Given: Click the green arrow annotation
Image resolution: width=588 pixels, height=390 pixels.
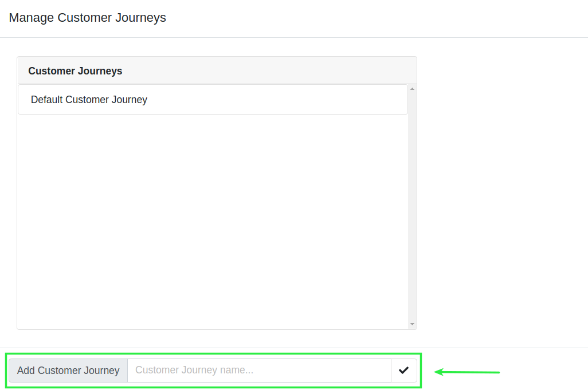Looking at the screenshot, I should (467, 372).
